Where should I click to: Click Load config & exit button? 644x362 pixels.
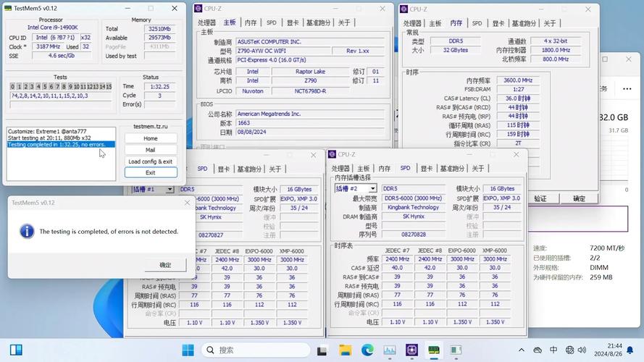pos(151,161)
